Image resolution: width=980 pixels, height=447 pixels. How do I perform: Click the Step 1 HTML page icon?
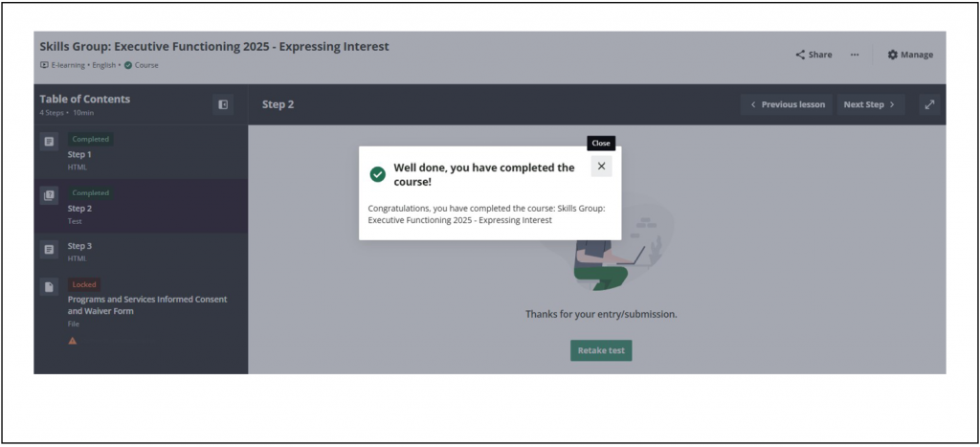49,142
